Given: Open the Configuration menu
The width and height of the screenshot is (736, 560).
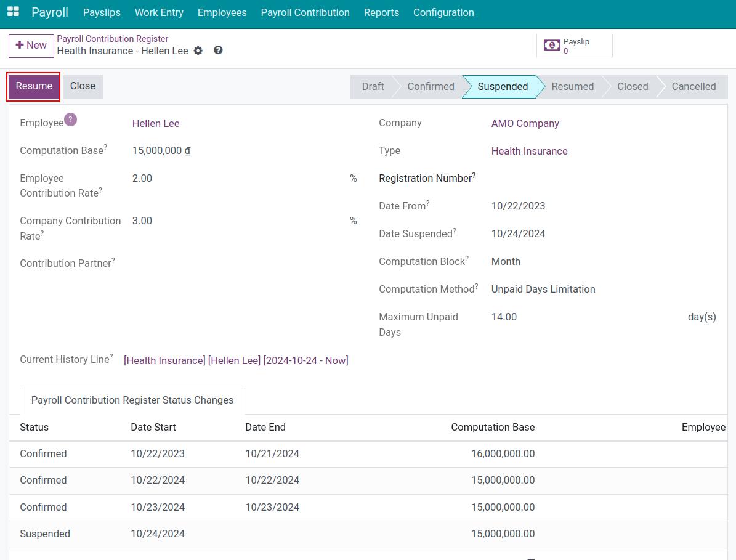Looking at the screenshot, I should point(443,12).
